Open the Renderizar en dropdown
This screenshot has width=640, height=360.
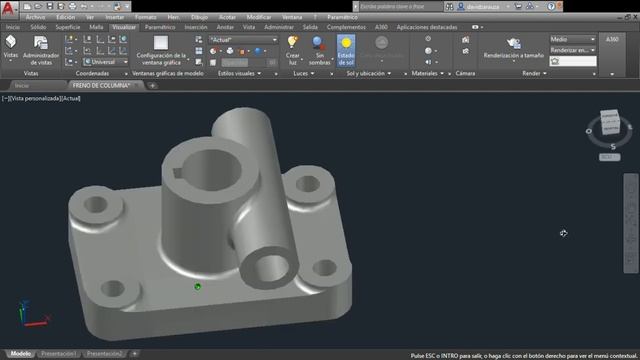click(x=572, y=50)
